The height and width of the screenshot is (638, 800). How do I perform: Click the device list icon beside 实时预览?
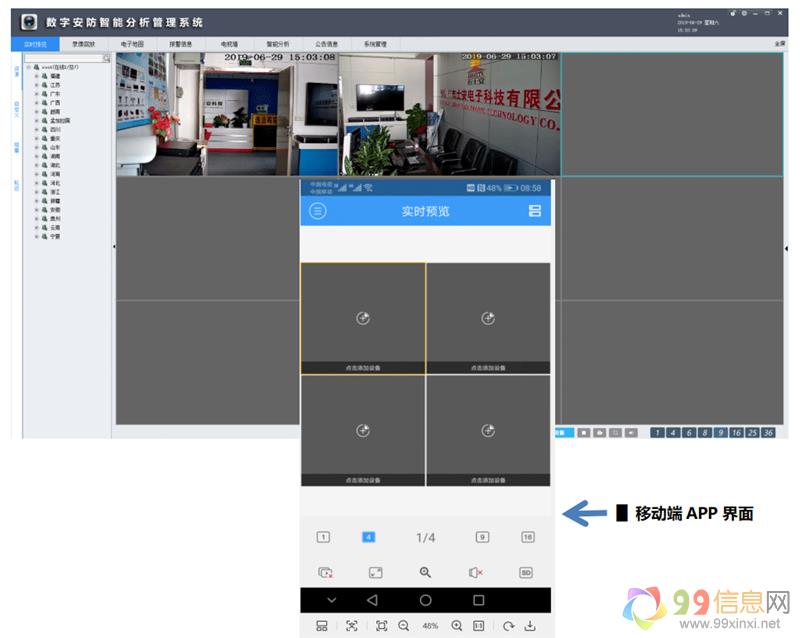coord(534,211)
